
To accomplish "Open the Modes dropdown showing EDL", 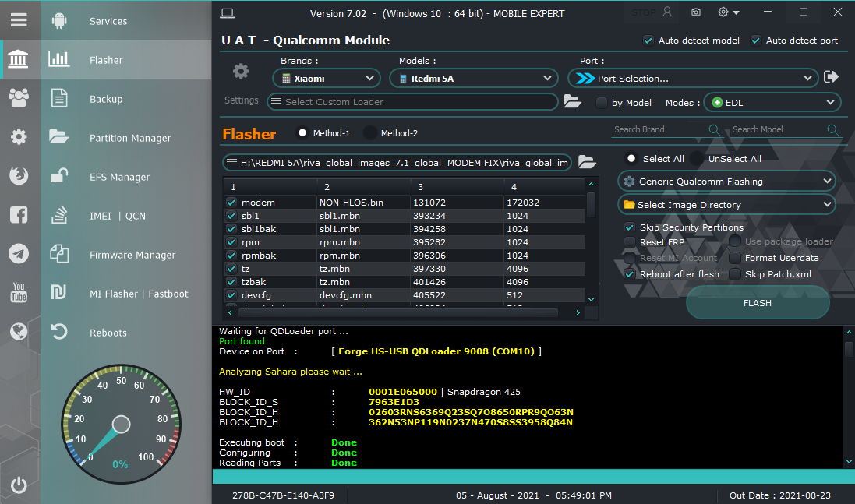I will (772, 102).
